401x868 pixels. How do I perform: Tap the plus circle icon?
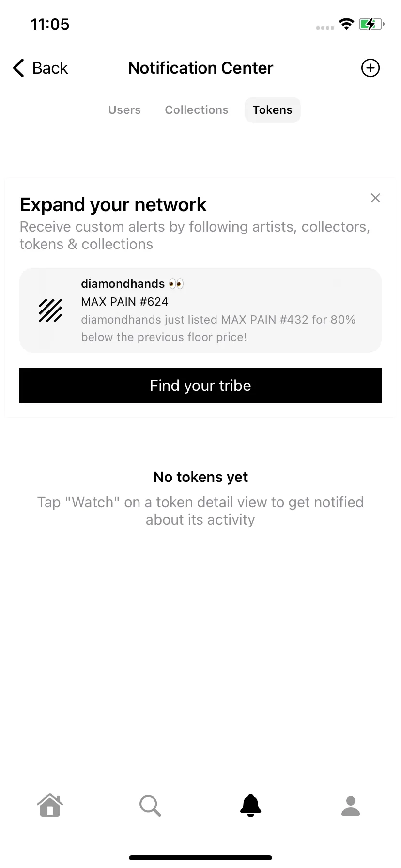370,68
